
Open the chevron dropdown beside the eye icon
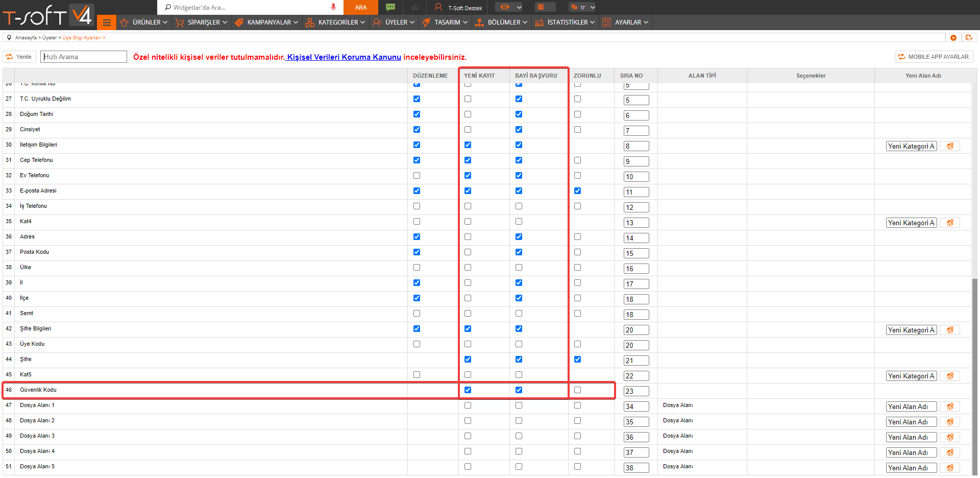click(519, 7)
